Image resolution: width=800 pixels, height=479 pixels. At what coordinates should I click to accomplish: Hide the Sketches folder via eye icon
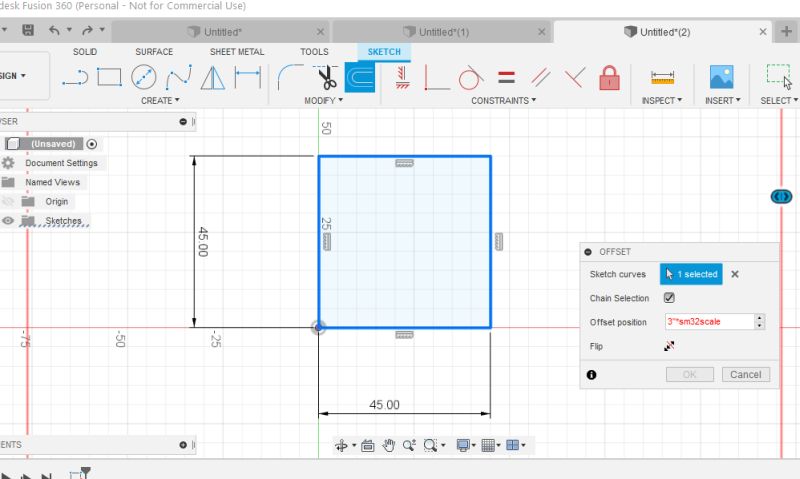pyautogui.click(x=8, y=221)
